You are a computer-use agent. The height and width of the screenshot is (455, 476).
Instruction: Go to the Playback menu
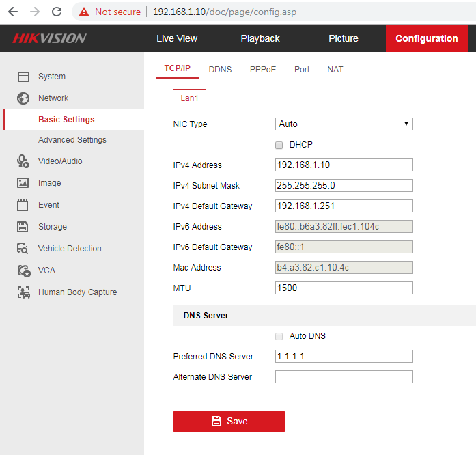[x=260, y=38]
